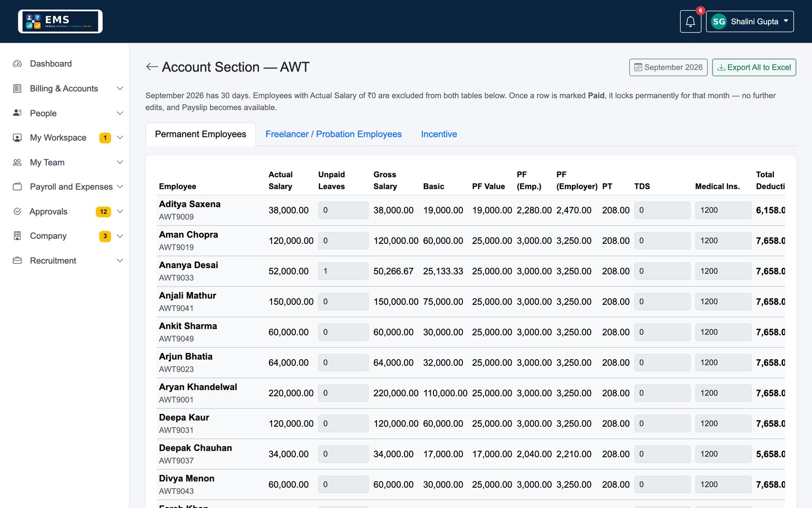Click Arjun Bhatia's Medical Ins. field
Screen dimensions: 812x508
(723, 363)
